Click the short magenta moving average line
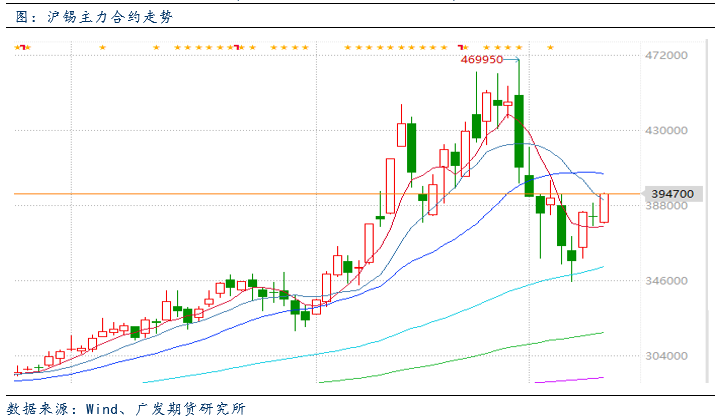Screen dimensions: 723x418 (570, 379)
